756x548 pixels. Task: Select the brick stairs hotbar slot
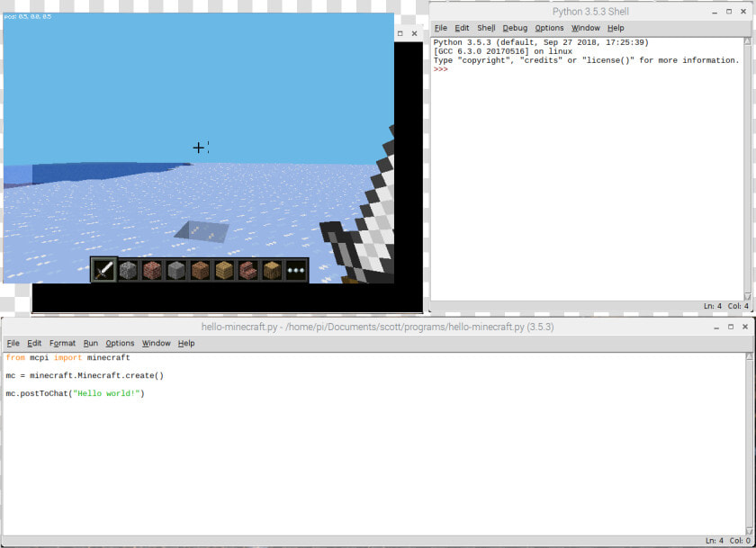(x=247, y=270)
